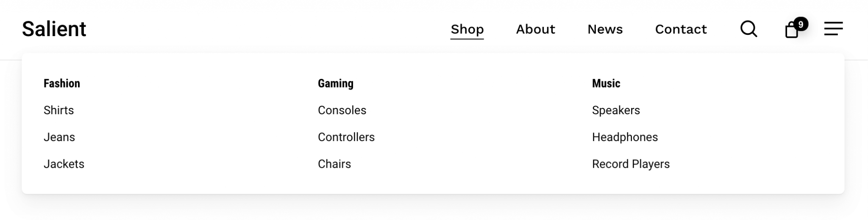The width and height of the screenshot is (868, 220).
Task: Open the search magnifier icon
Action: coord(748,29)
